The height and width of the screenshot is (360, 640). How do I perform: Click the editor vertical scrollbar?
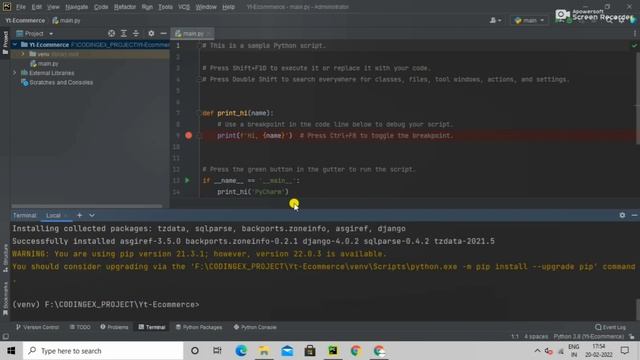tap(638, 98)
